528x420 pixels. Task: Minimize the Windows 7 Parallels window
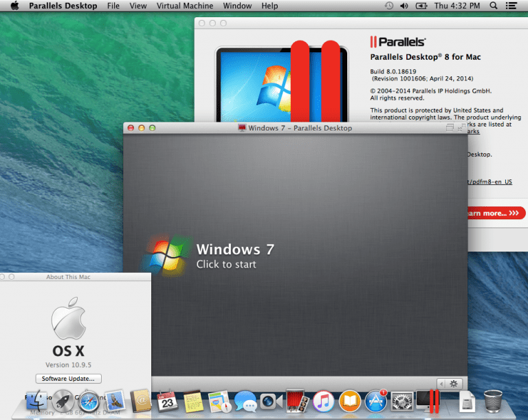[x=142, y=128]
